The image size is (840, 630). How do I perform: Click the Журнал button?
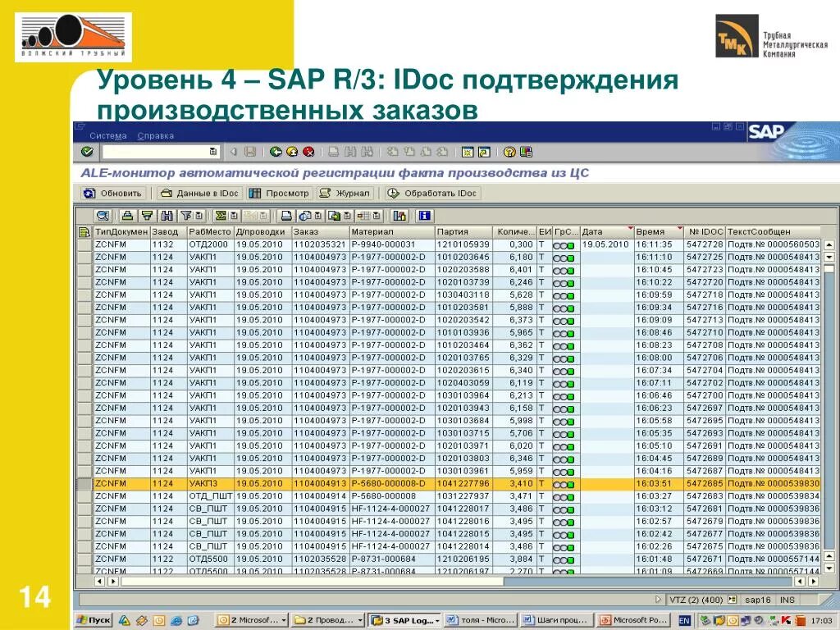point(345,194)
